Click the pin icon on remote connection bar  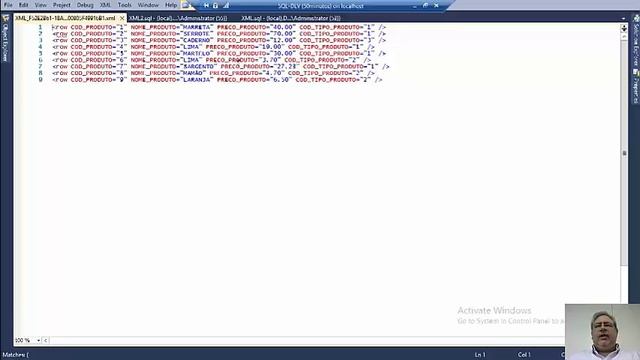click(x=206, y=6)
